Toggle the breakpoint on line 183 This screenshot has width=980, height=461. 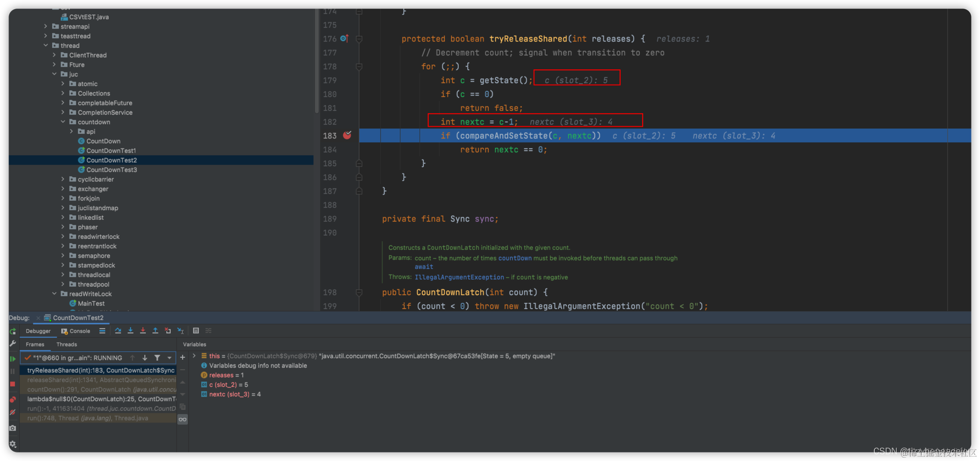coord(347,135)
